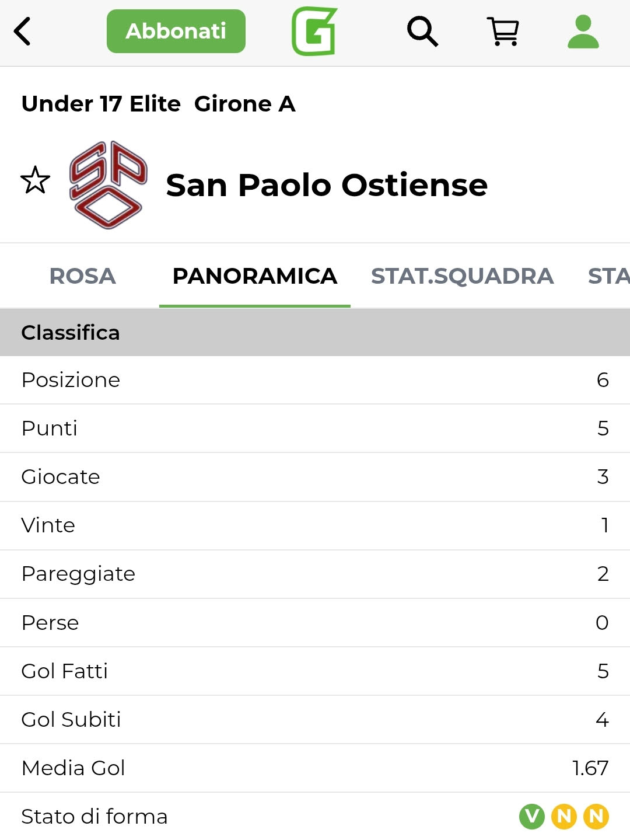Select the partially visible STA tab

tap(608, 276)
